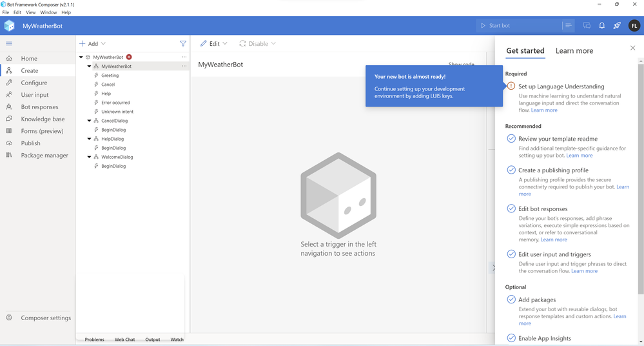Screen dimensions: 644x346
Task: Click the checkmark for Enable App Insights
Action: [511, 338]
